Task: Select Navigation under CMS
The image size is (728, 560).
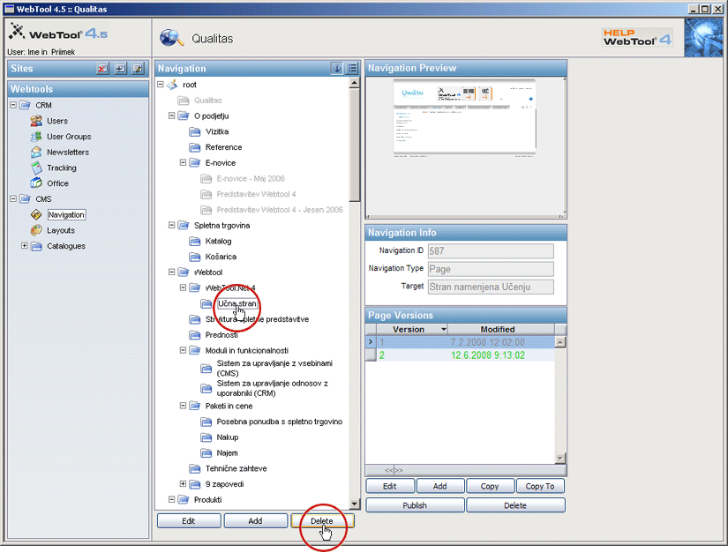Action: pos(66,215)
